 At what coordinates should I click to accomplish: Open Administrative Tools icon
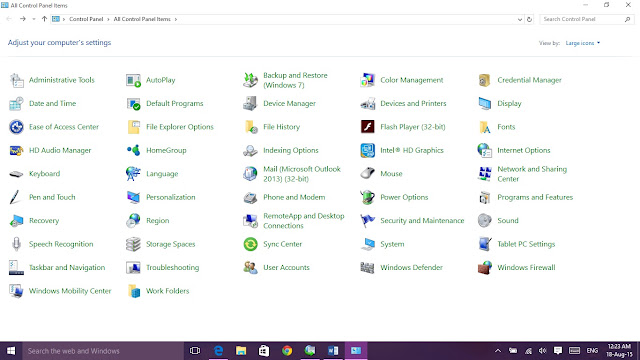[x=16, y=80]
